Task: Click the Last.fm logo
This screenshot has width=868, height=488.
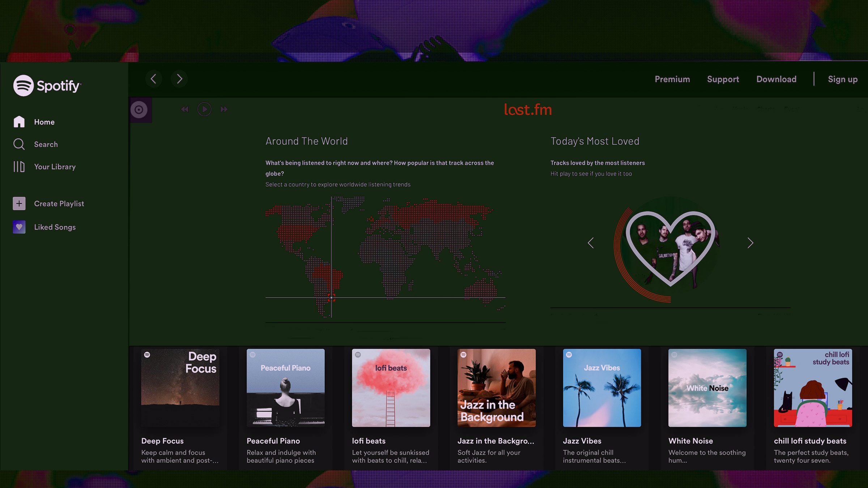Action: click(x=528, y=110)
